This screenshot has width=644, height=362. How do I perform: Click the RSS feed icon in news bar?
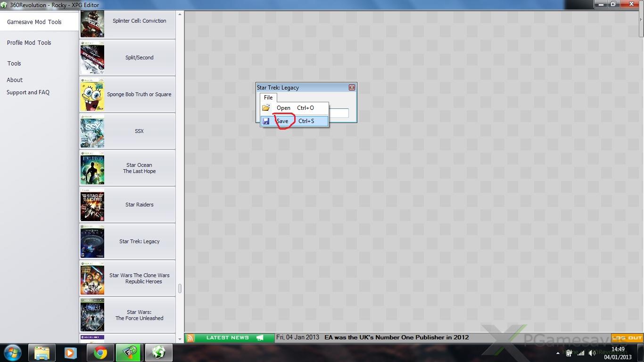point(190,337)
